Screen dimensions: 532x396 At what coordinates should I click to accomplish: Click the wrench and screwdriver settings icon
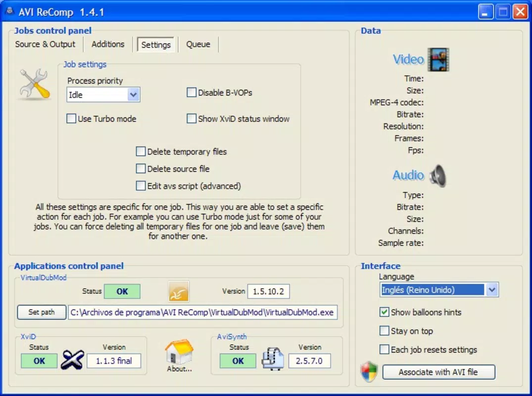point(35,84)
